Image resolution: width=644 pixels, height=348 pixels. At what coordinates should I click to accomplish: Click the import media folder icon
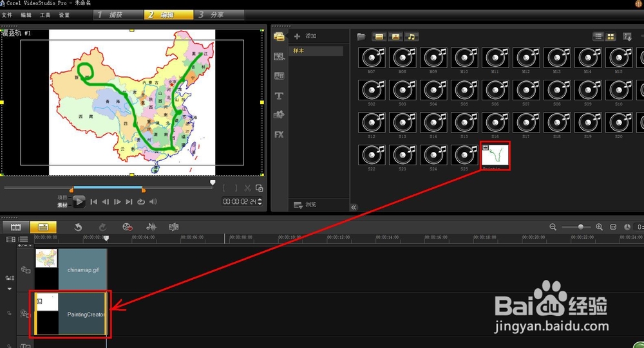(361, 37)
